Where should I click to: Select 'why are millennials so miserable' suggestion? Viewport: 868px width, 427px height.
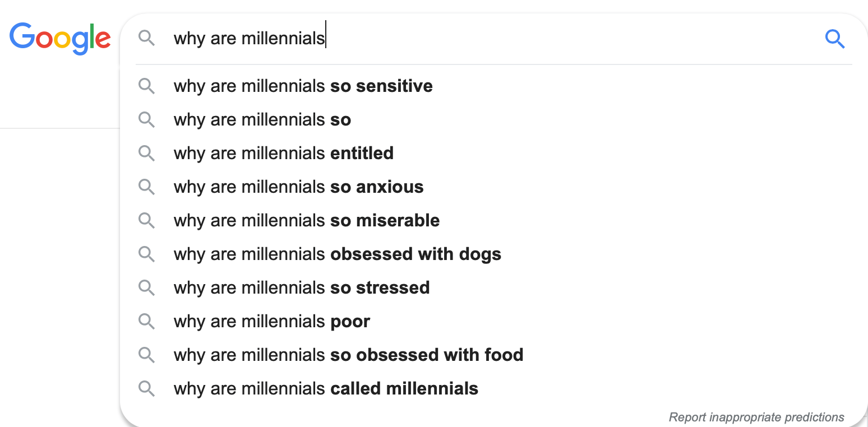[306, 221]
